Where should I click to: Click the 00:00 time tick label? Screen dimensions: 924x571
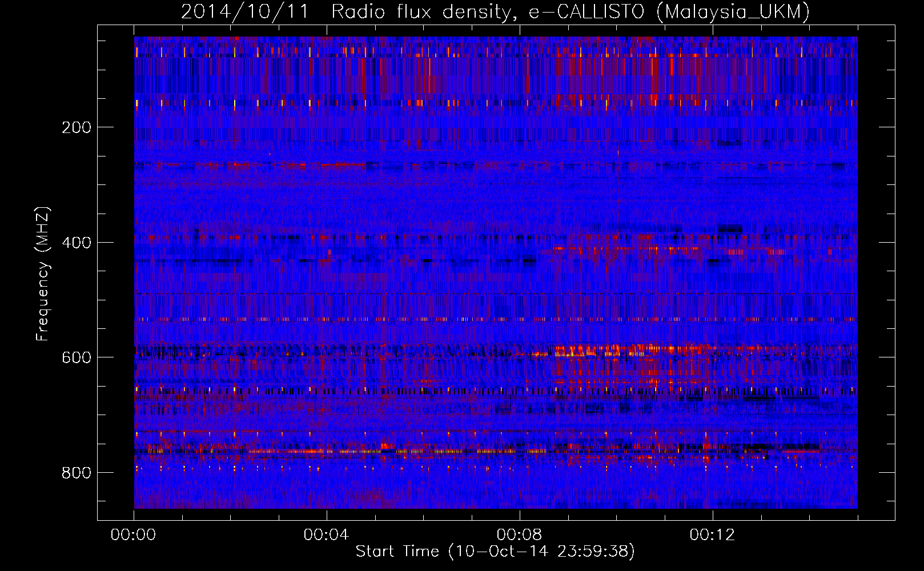(x=133, y=535)
